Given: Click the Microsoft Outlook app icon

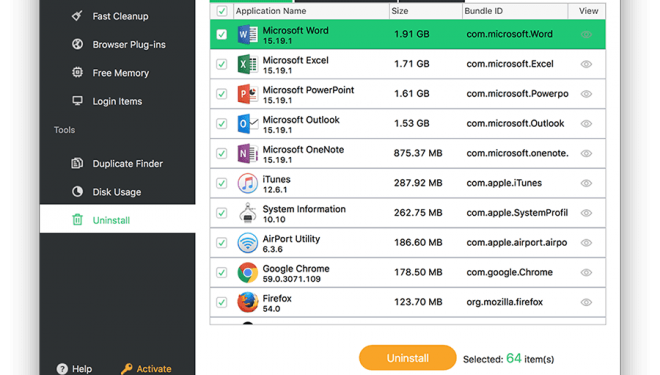Looking at the screenshot, I should click(248, 124).
